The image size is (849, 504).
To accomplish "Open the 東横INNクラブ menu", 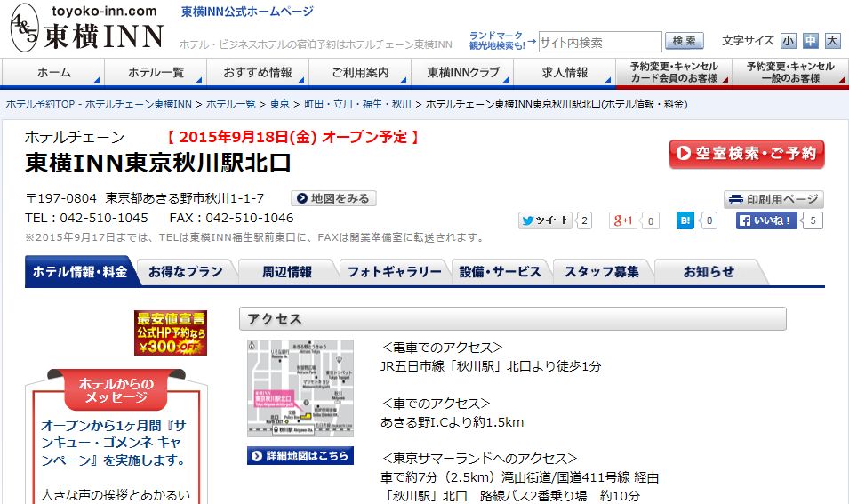I will point(462,73).
